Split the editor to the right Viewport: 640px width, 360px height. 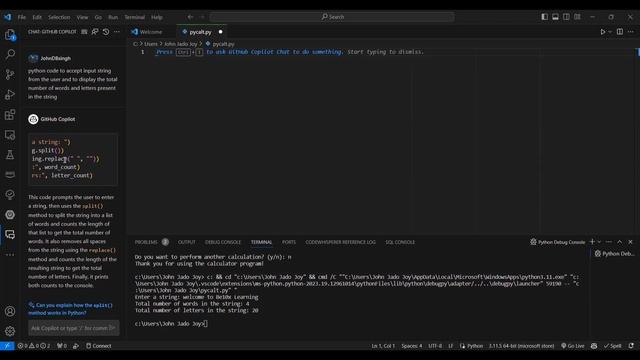(620, 31)
